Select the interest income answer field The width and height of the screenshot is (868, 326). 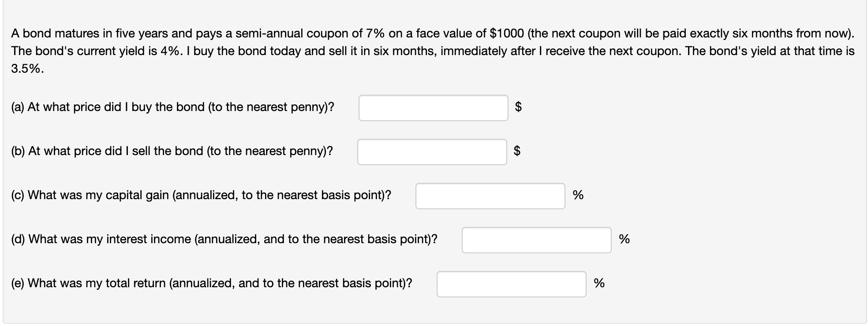pyautogui.click(x=536, y=240)
